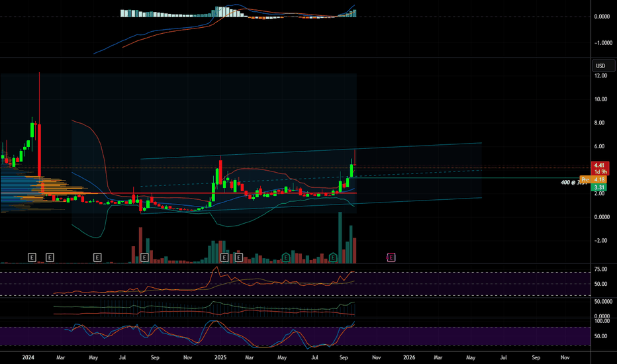Click the second of two early-2025 earnings markers

coord(239,257)
